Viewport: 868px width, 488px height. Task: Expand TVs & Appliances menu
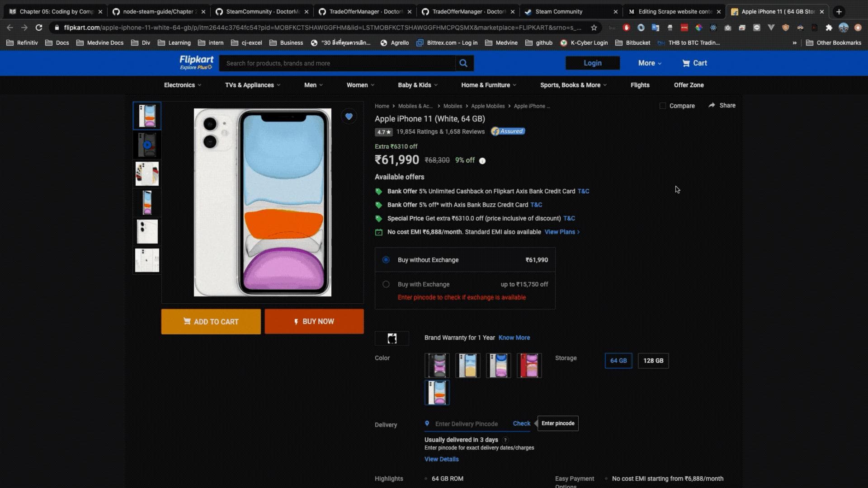pos(253,85)
